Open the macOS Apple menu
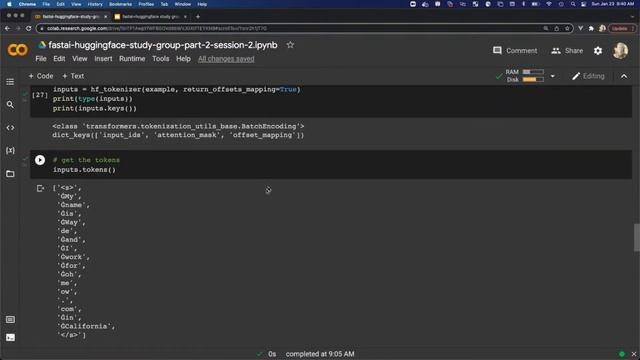Viewport: 640px width, 360px height. coord(9,4)
